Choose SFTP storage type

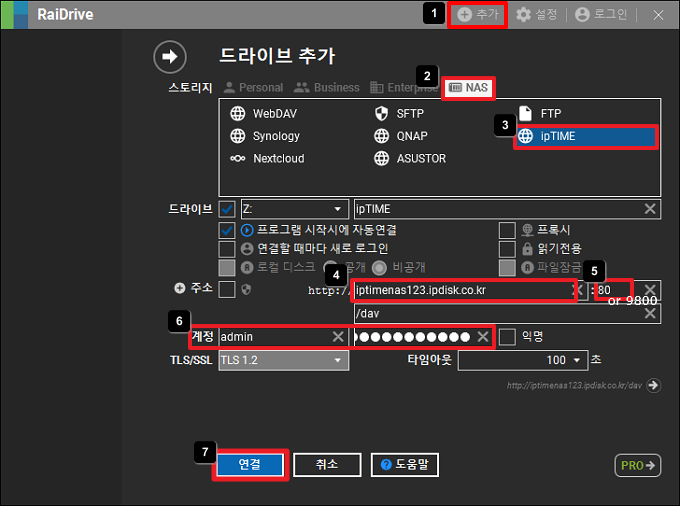click(x=399, y=114)
